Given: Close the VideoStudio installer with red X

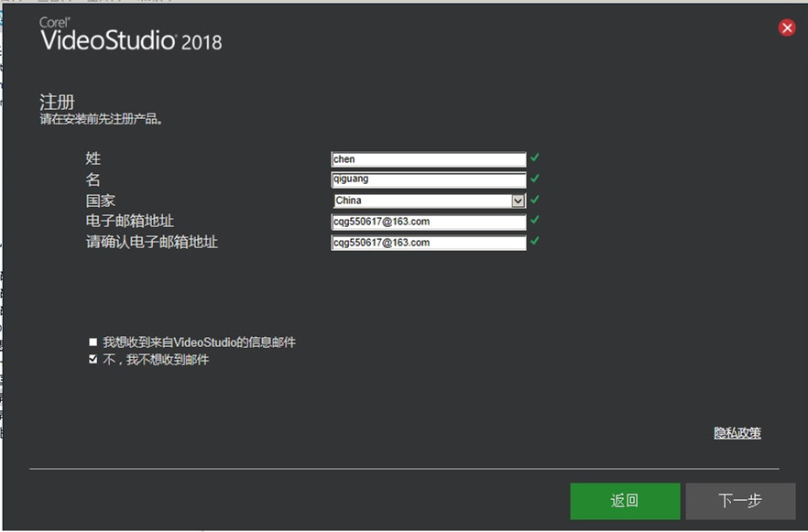Looking at the screenshot, I should click(x=786, y=27).
